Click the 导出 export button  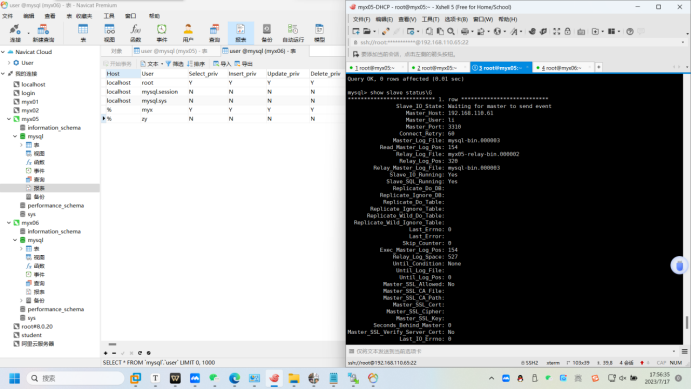(x=244, y=64)
